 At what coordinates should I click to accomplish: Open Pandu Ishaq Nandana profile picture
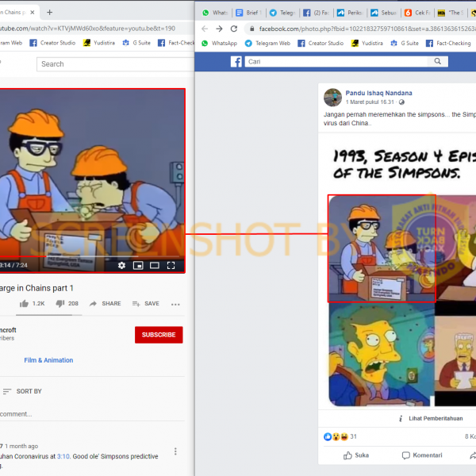332,98
